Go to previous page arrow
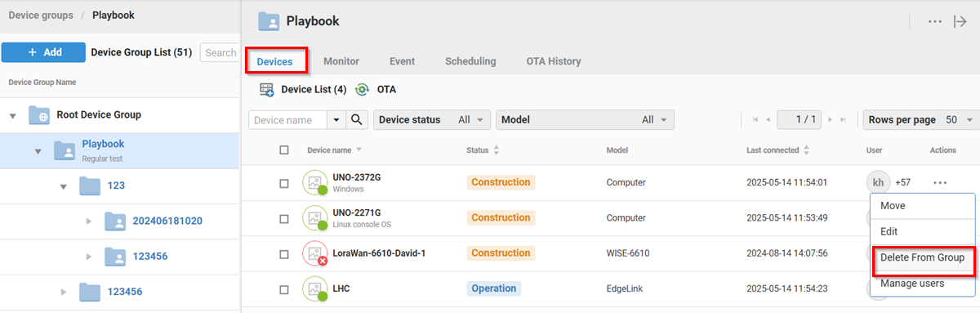This screenshot has height=313, width=980. (768, 120)
